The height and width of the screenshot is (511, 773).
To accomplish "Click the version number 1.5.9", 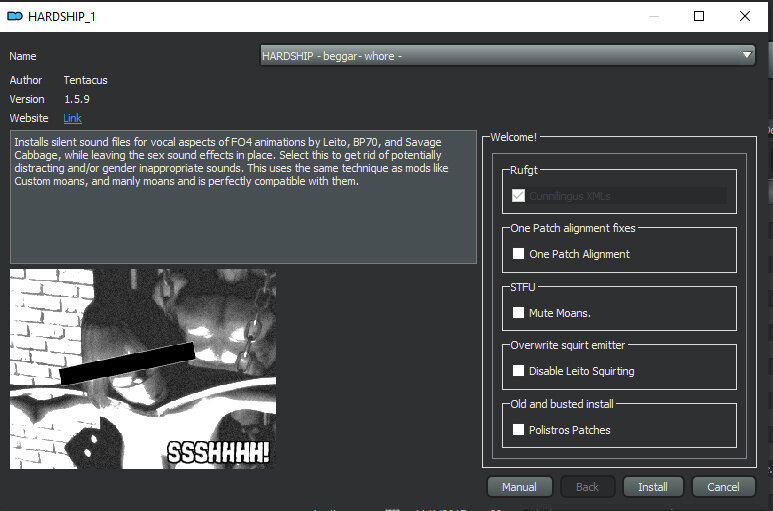I will pyautogui.click(x=77, y=99).
